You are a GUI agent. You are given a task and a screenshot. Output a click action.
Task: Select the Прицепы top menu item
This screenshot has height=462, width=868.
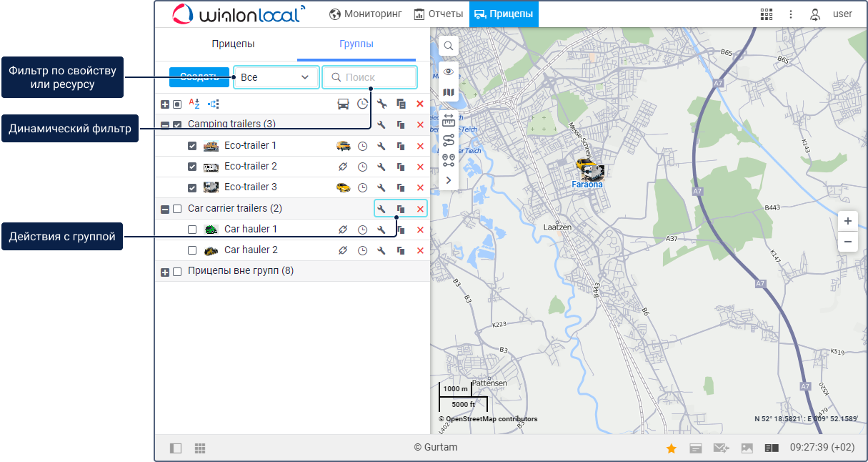pyautogui.click(x=504, y=14)
